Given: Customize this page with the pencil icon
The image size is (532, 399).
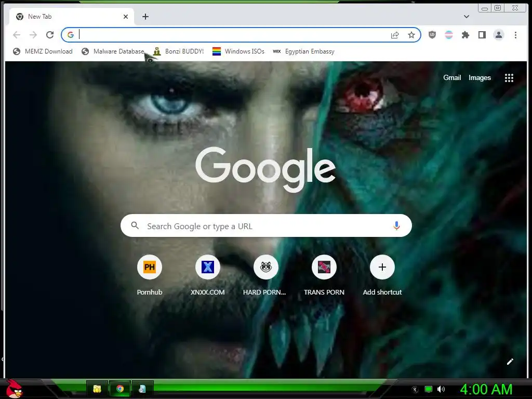Looking at the screenshot, I should click(510, 362).
